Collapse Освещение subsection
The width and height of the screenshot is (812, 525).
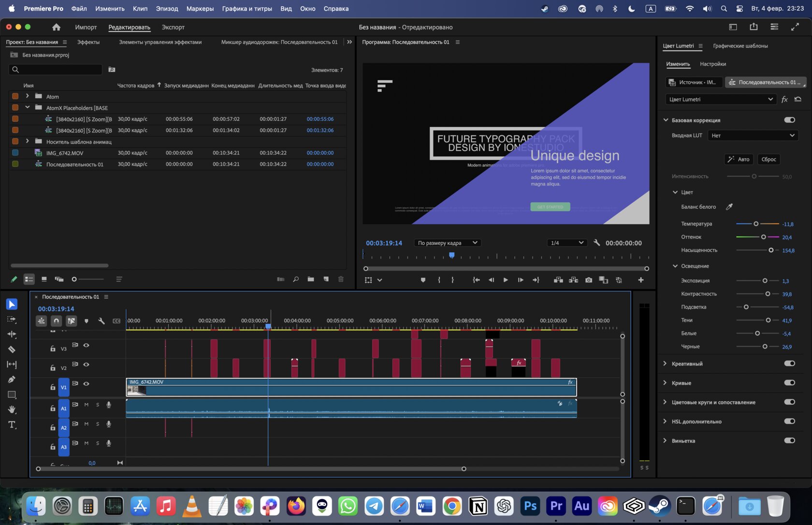coord(675,266)
